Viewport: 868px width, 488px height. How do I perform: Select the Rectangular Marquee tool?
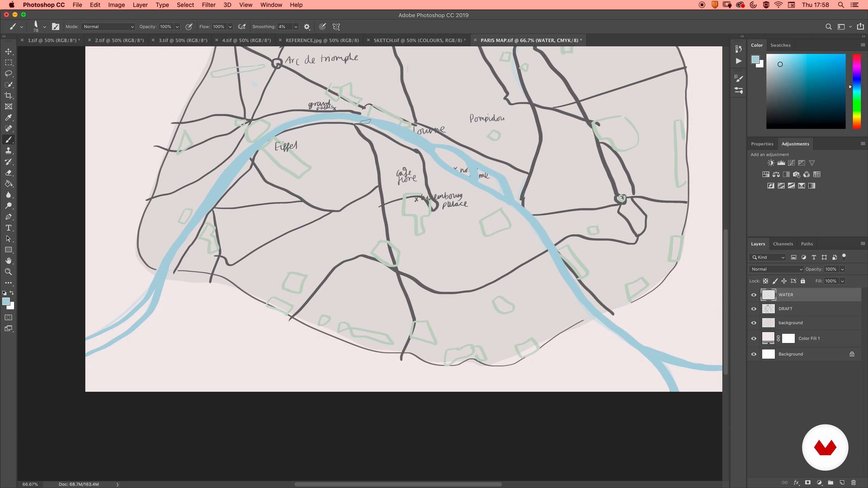(x=9, y=62)
